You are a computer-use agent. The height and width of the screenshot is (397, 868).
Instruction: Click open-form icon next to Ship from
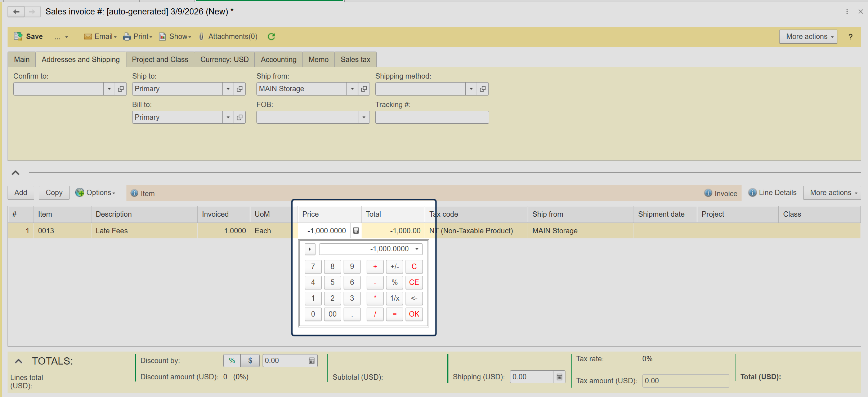click(x=364, y=89)
